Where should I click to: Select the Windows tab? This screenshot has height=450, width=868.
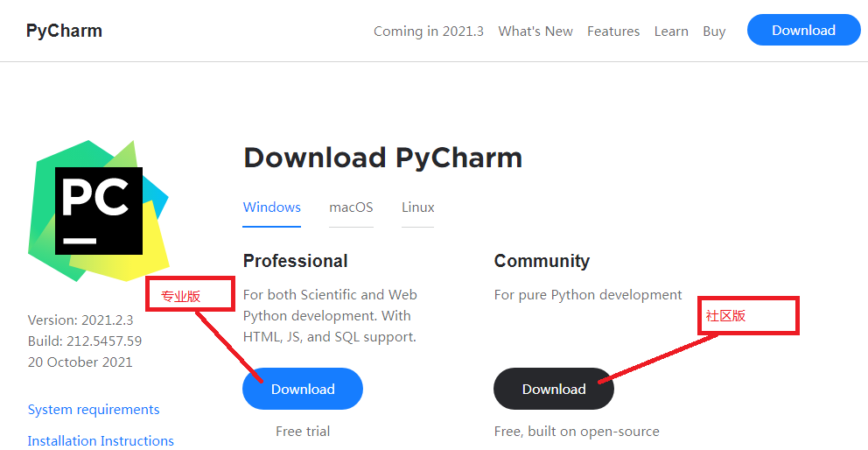click(x=272, y=207)
